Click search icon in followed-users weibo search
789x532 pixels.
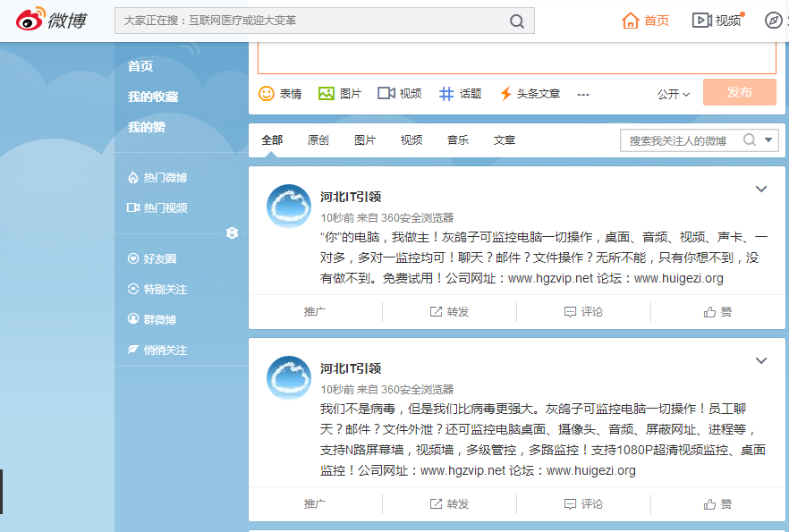[x=750, y=139]
